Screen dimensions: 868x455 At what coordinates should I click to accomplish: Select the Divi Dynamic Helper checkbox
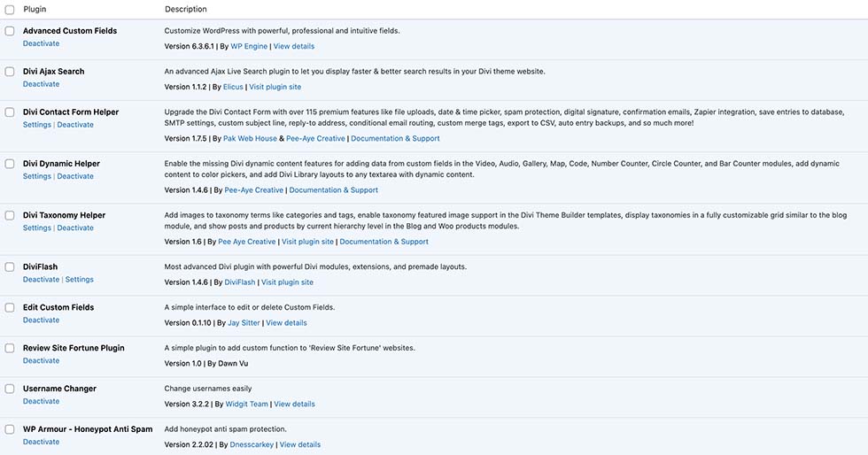point(10,164)
